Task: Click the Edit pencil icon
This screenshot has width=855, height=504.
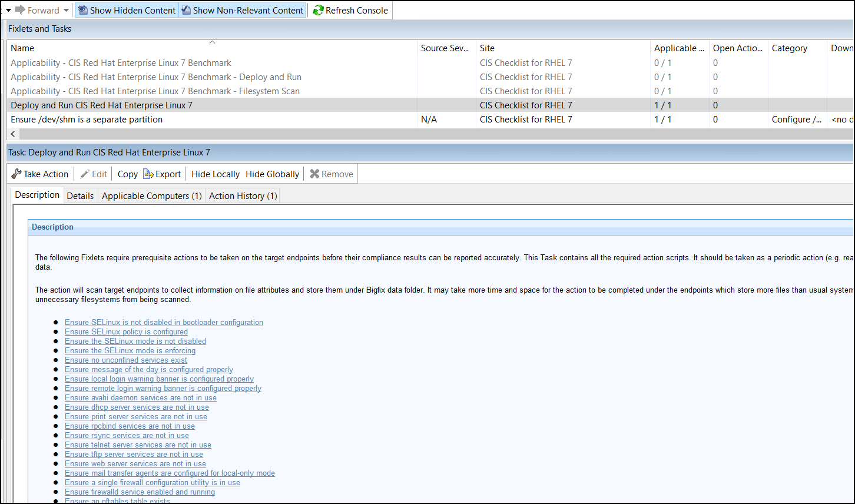Action: [85, 174]
